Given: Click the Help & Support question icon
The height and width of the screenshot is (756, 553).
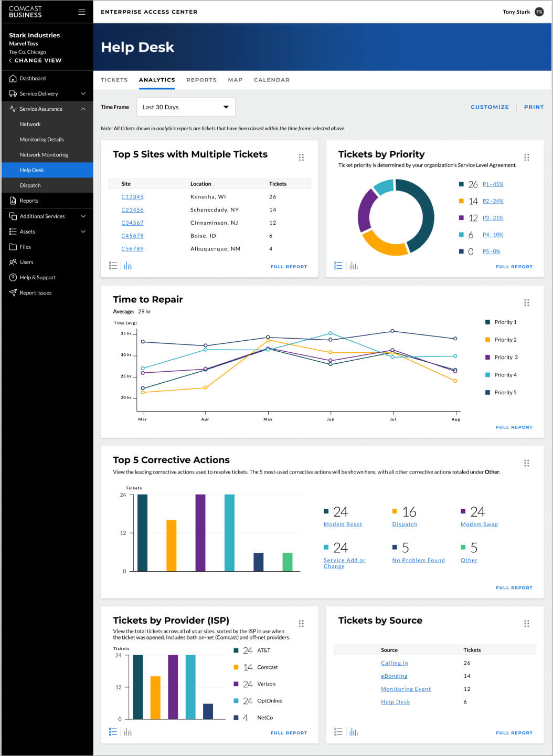Looking at the screenshot, I should 13,278.
